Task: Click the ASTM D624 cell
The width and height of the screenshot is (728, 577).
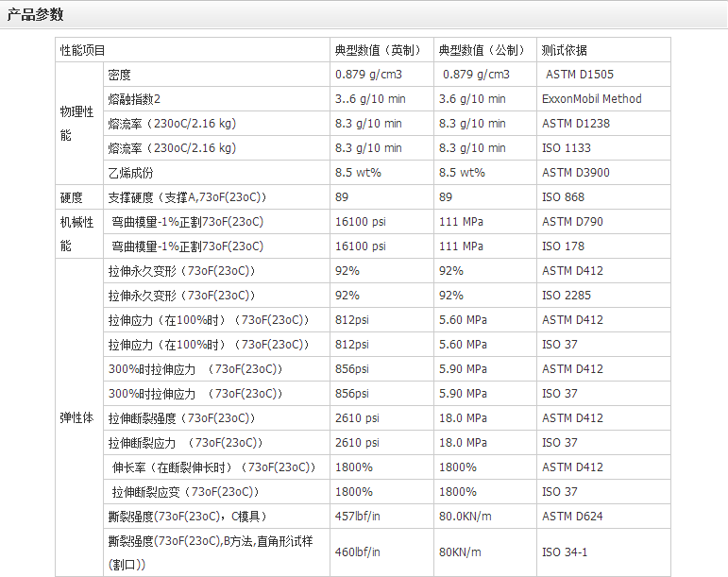Action: [603, 517]
